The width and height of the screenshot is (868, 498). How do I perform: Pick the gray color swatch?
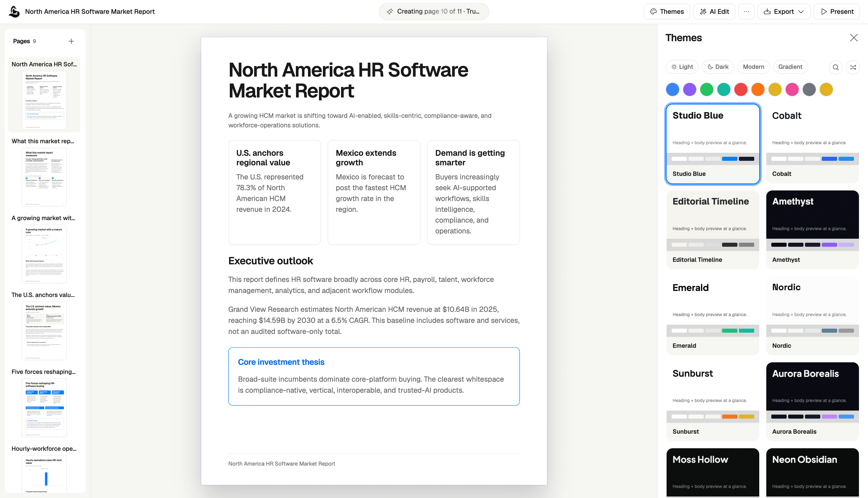tap(809, 90)
